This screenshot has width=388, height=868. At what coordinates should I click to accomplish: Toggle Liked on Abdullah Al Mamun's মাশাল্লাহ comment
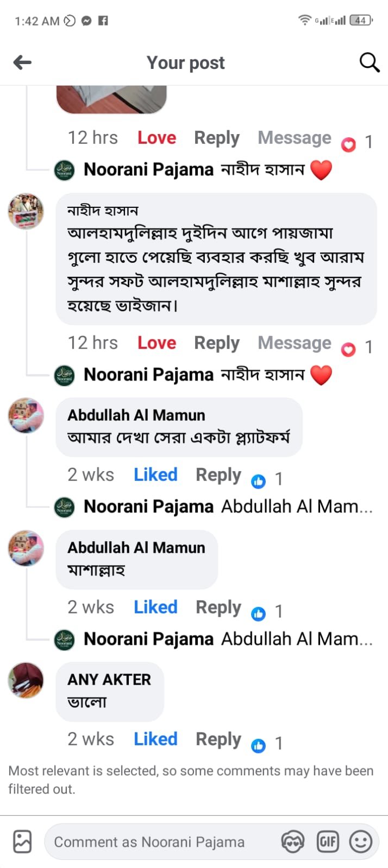coord(155,607)
